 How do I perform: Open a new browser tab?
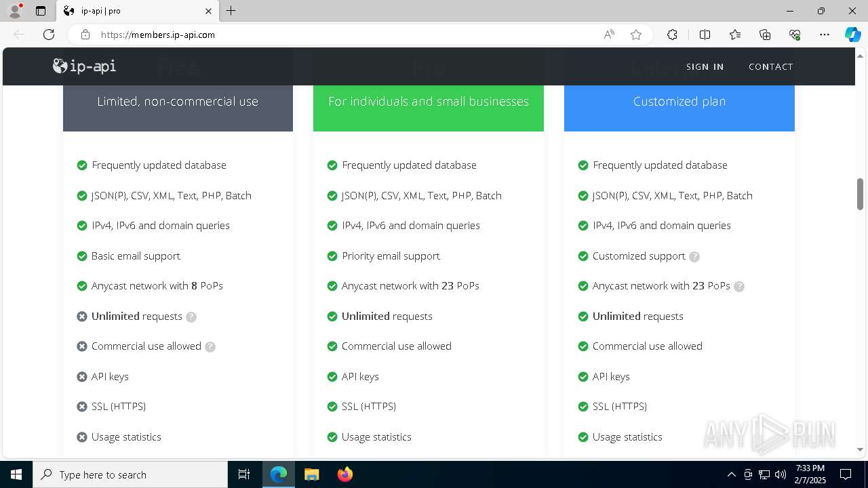231,11
